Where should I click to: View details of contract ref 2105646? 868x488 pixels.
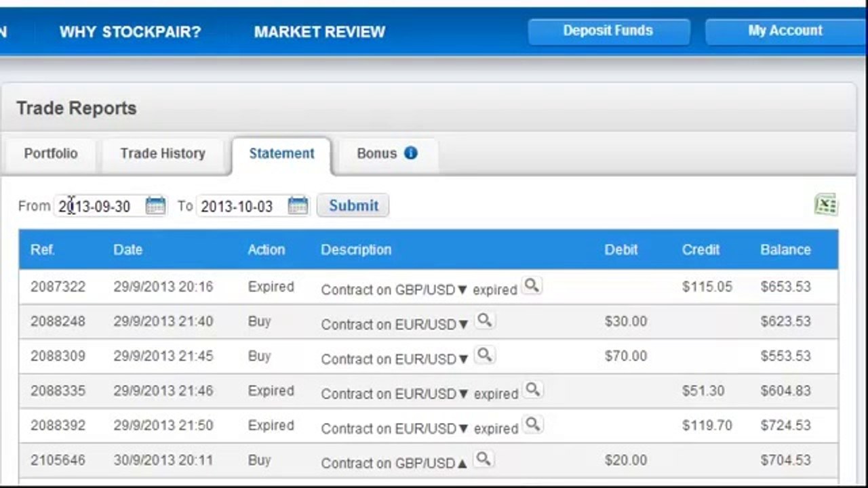click(x=483, y=459)
